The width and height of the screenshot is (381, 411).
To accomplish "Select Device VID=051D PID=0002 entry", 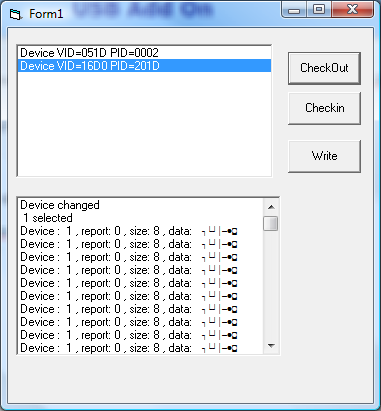I will 145,53.
